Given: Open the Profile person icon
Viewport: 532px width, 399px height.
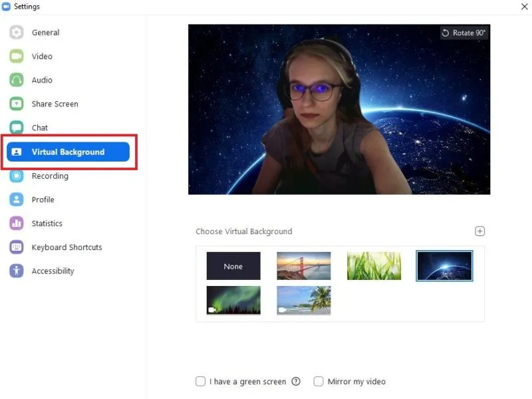Looking at the screenshot, I should point(17,199).
